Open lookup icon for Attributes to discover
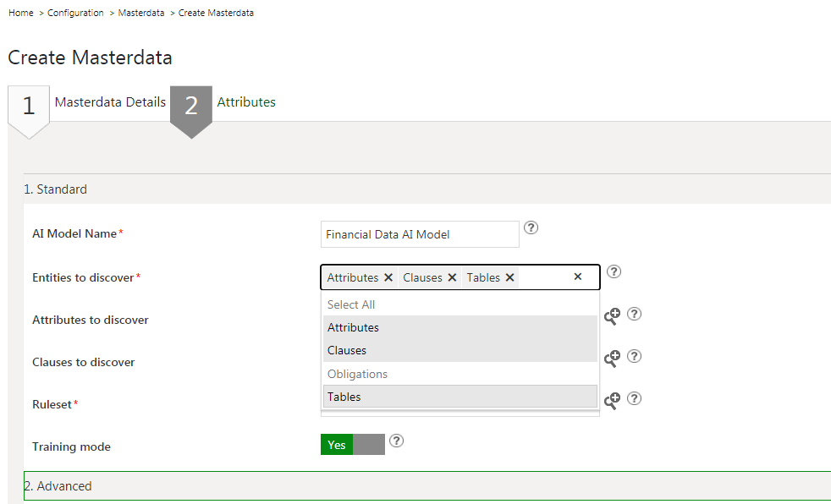831x504 pixels. click(612, 315)
